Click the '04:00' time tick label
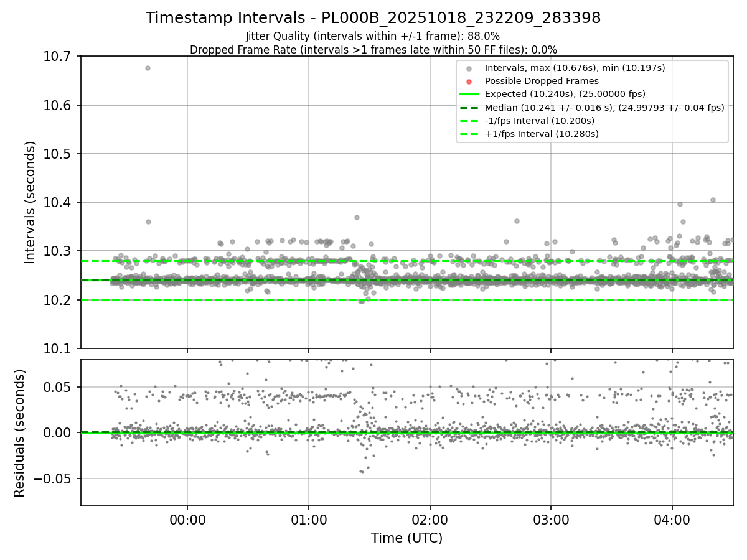The width and height of the screenshot is (747, 560). click(x=672, y=518)
